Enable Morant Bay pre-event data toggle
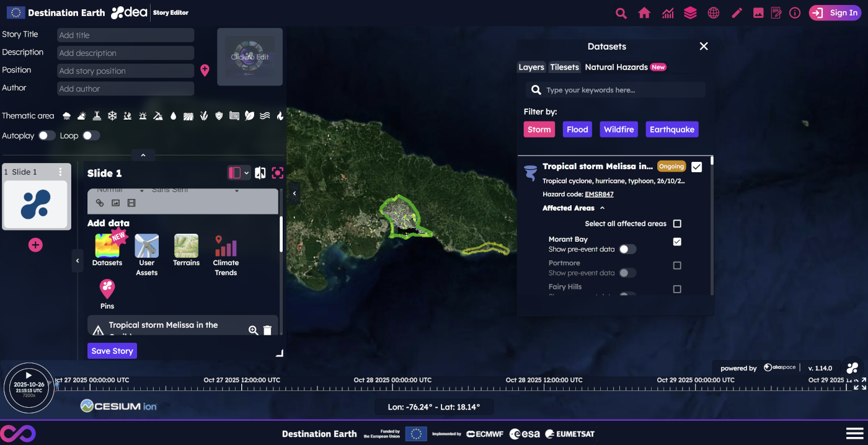 point(627,249)
